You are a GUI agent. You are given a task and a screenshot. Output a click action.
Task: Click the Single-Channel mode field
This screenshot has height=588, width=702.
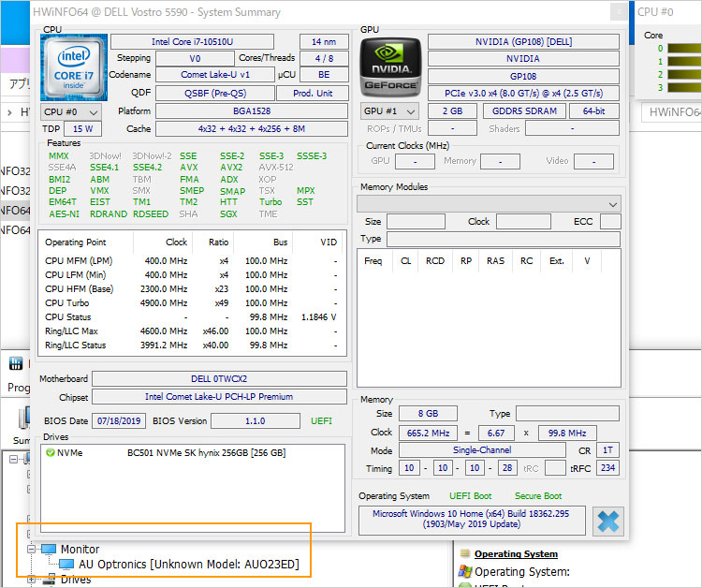482,450
